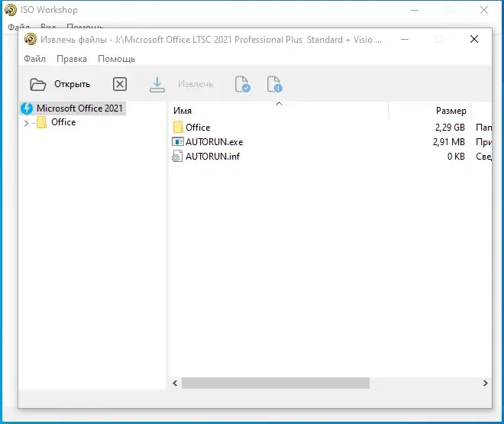Viewport: 504px width, 424px height.
Task: Click the horizontal scrollbar right arrow
Action: click(486, 383)
